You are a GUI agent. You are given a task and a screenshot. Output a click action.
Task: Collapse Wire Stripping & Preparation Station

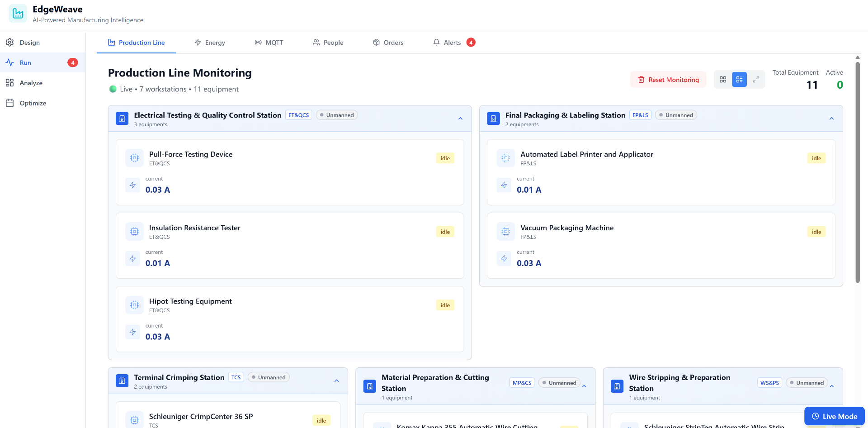pos(831,386)
